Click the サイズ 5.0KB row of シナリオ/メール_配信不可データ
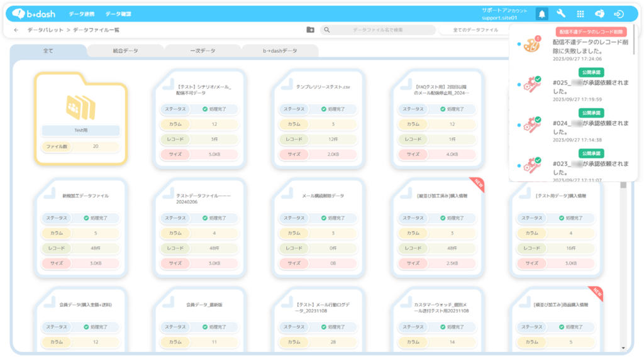 [199, 155]
